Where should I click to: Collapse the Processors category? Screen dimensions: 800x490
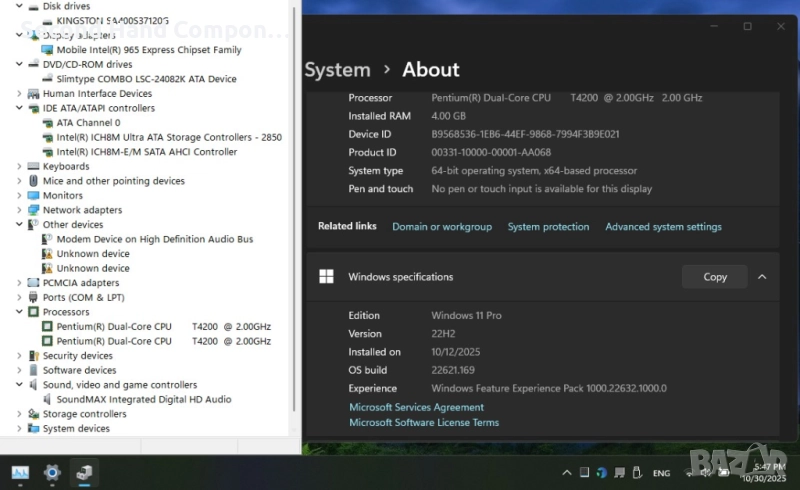19,312
